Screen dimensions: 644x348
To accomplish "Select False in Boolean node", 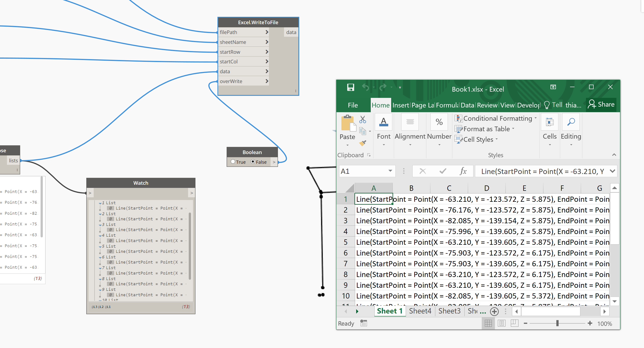I will click(253, 162).
